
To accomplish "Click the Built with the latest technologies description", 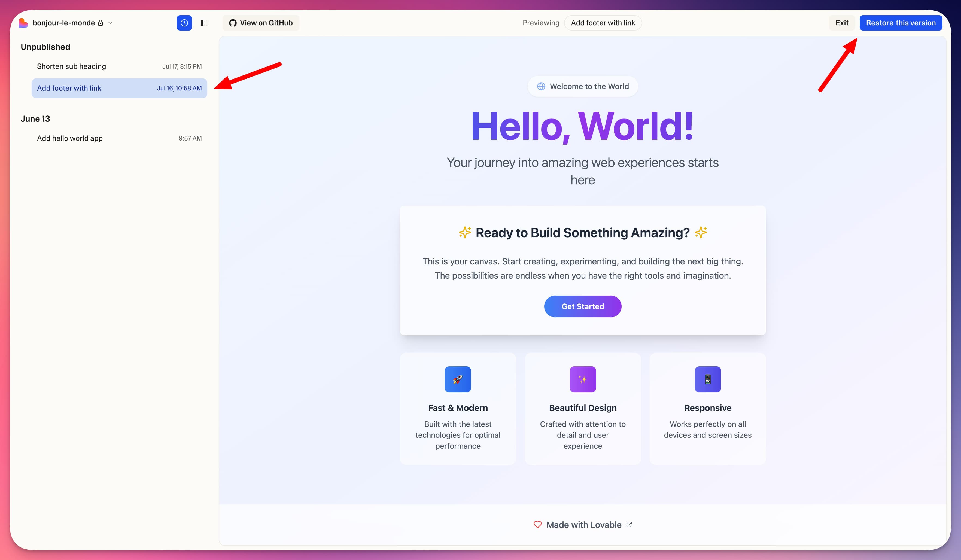I will tap(458, 435).
